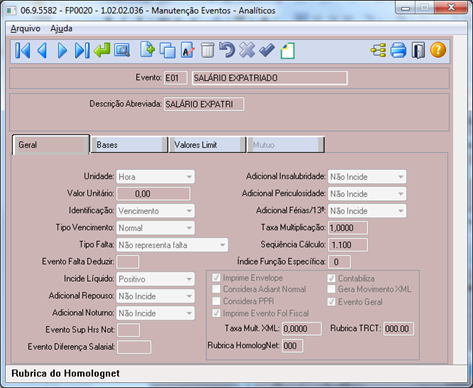Click the Evento Sup Hrs Not field
This screenshot has height=388, width=473.
click(x=128, y=330)
